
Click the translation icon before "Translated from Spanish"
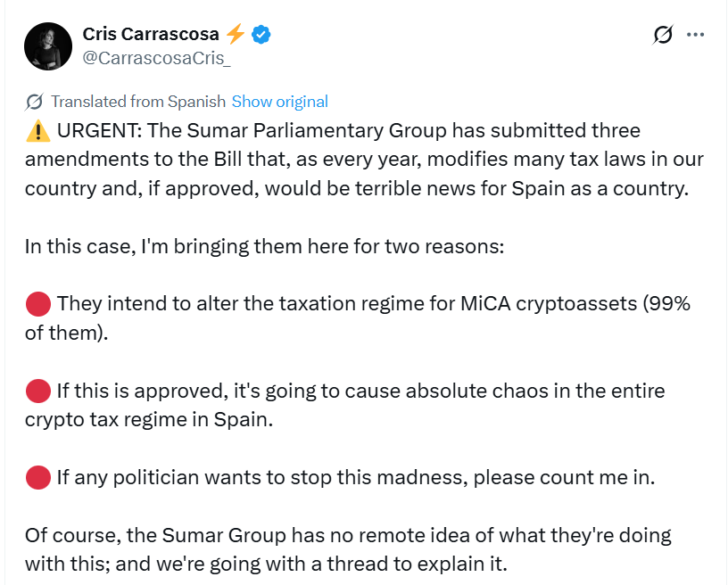click(x=34, y=102)
